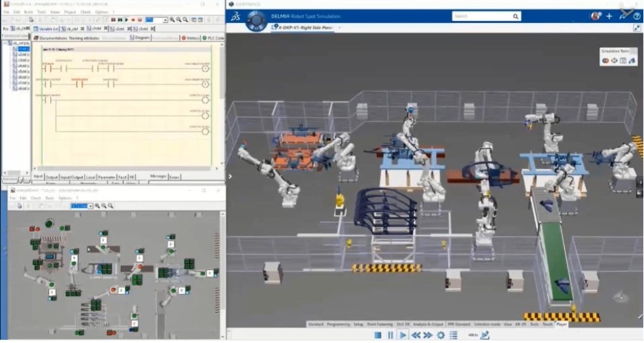Click the 3DS logo in DELMIA header
The image size is (644, 343).
coord(235,16)
